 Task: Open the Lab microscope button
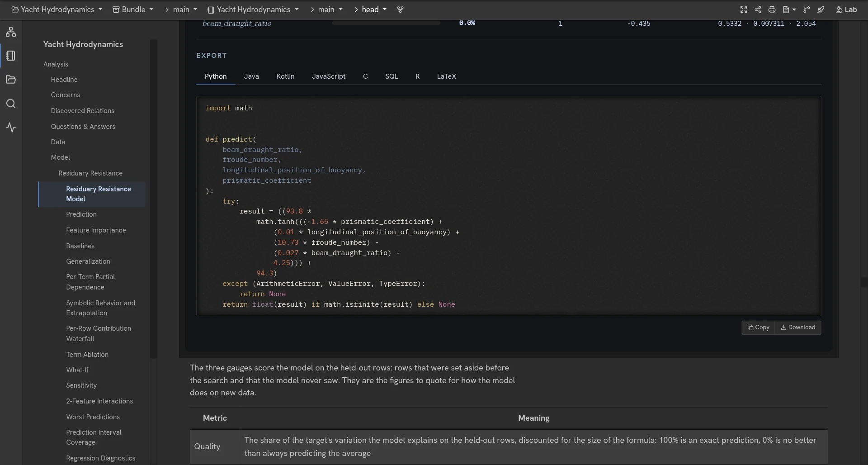click(x=846, y=9)
